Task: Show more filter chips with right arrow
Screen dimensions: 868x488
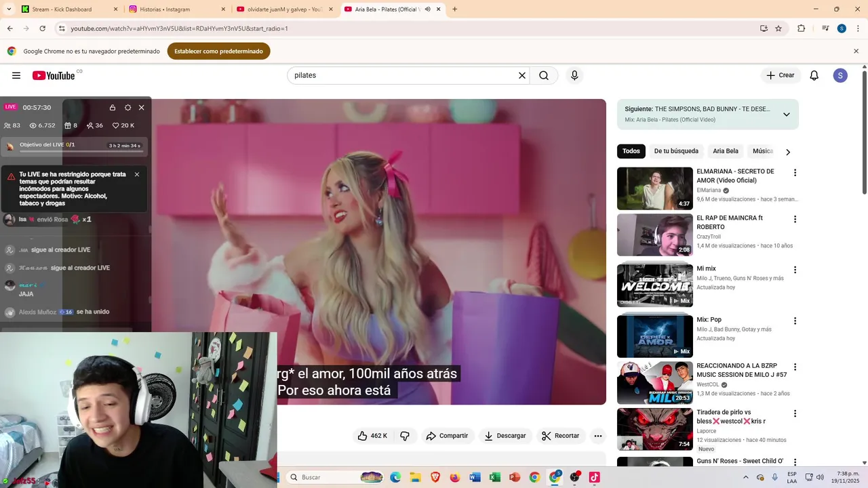Action: 788,152
